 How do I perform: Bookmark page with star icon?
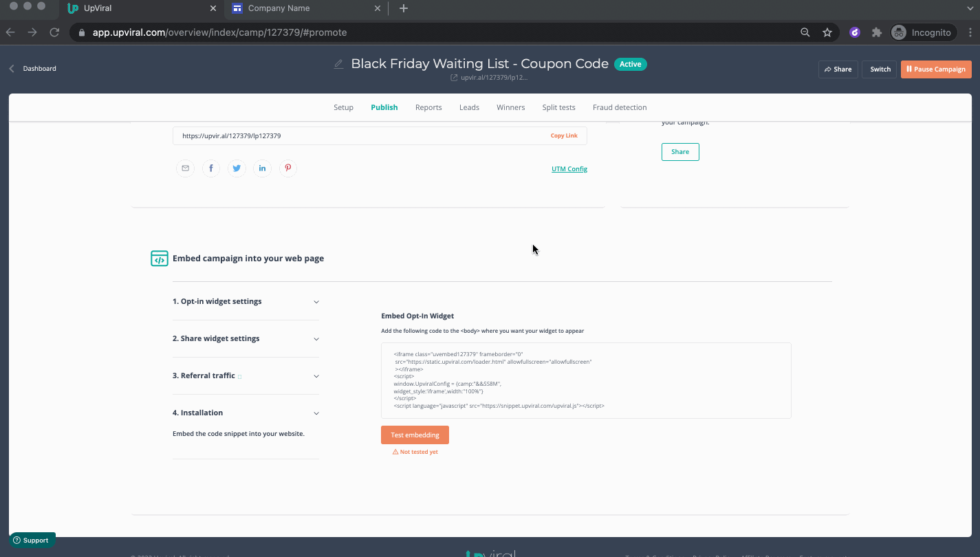(x=827, y=32)
